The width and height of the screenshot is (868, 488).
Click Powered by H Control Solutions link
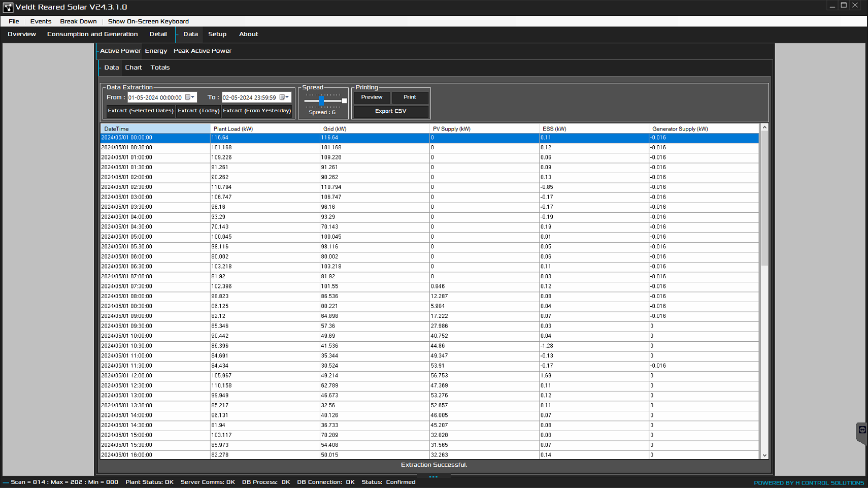809,483
